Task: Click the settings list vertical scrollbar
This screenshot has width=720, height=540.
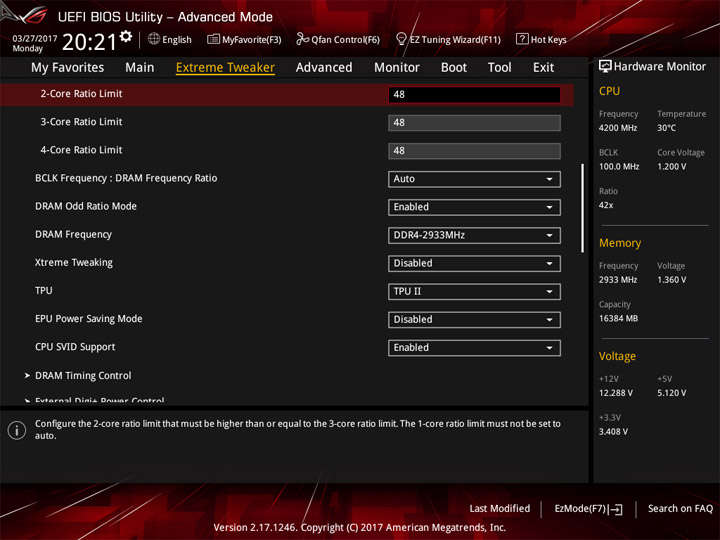Action: pos(582,208)
